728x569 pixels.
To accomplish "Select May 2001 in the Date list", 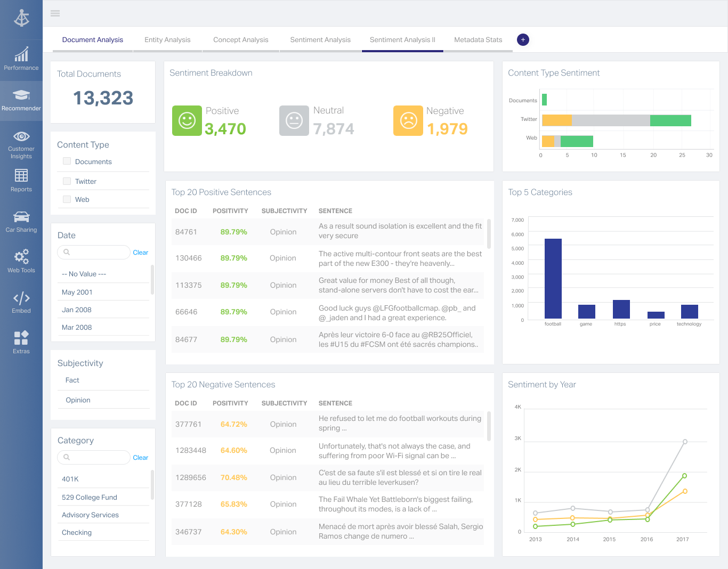I will (x=77, y=292).
